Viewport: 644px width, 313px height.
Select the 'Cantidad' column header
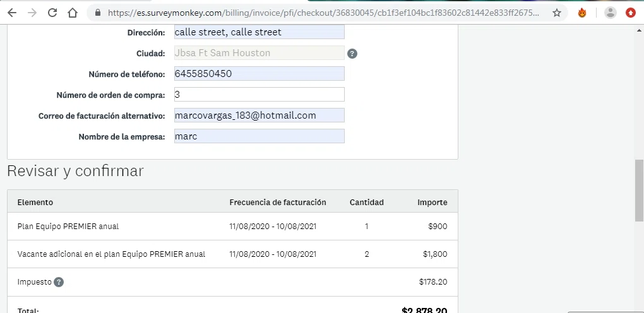click(366, 202)
